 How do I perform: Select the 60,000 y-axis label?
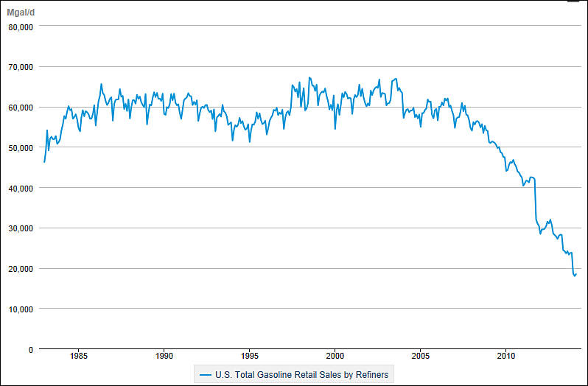pos(21,108)
